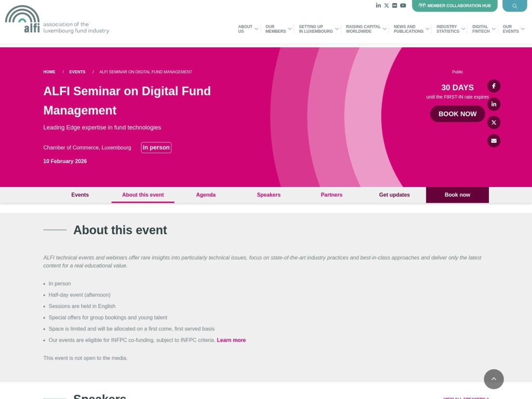This screenshot has width=532, height=399.
Task: Open the Learn more link about INFPC co-funding
Action: pyautogui.click(x=231, y=340)
